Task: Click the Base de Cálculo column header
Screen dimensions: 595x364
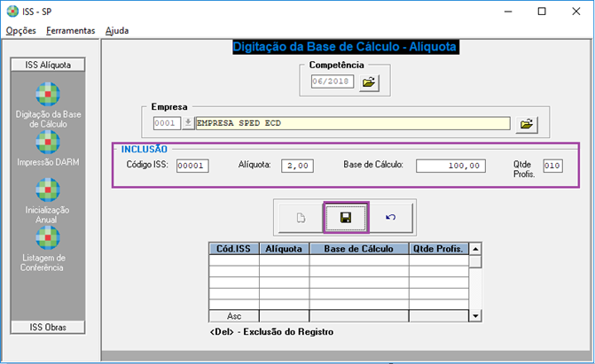Action: [x=359, y=249]
